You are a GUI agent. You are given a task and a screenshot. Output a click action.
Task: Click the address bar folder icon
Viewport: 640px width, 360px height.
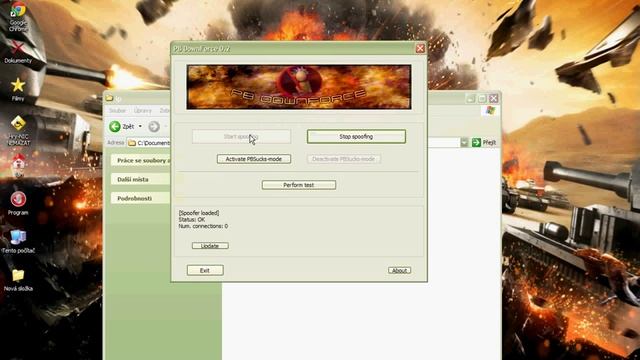pyautogui.click(x=131, y=143)
